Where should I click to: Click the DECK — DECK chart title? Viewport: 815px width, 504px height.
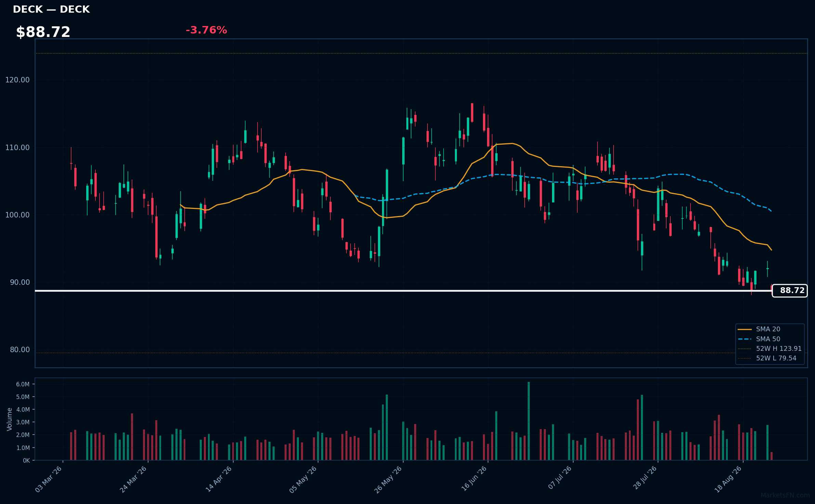coord(51,10)
